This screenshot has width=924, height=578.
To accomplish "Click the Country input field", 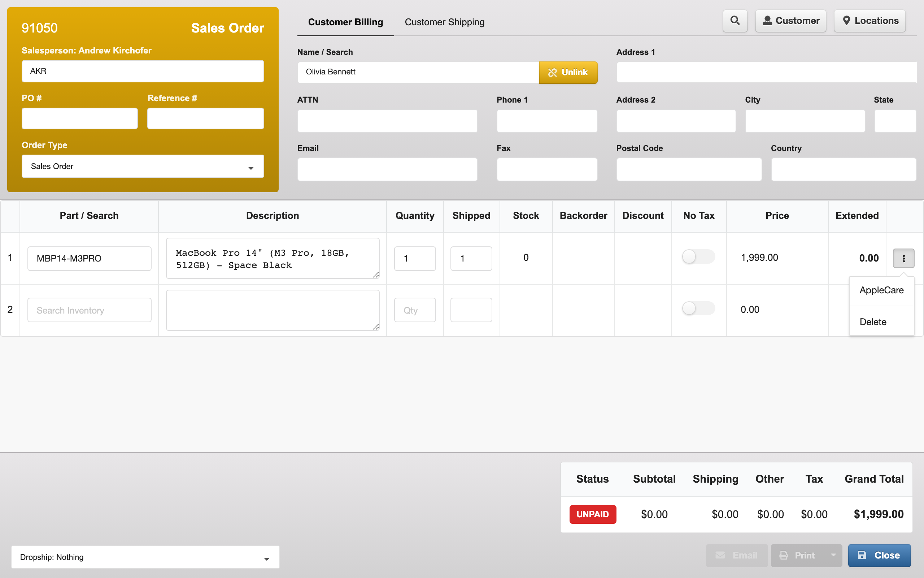I will pyautogui.click(x=844, y=169).
